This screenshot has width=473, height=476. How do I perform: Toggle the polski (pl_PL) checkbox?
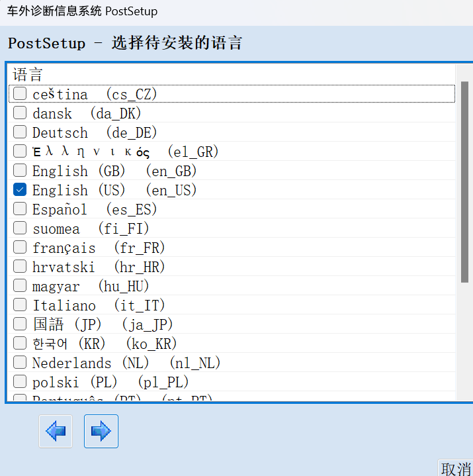tap(20, 382)
